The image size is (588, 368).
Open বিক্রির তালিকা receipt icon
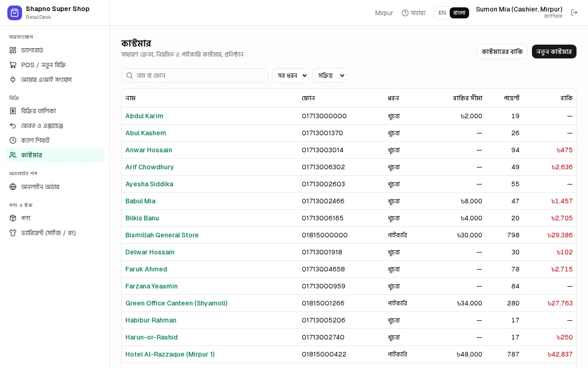(13, 111)
